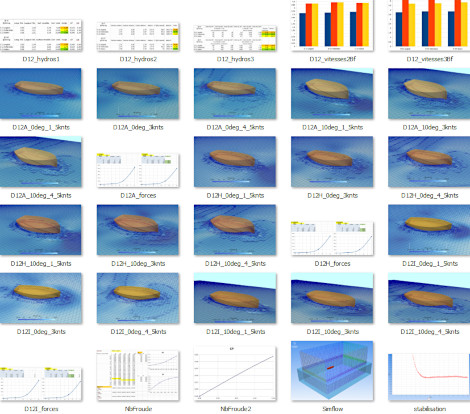Click the file name 'D12I_10deg_3knts'
The height and width of the screenshot is (414, 470).
click(x=332, y=332)
